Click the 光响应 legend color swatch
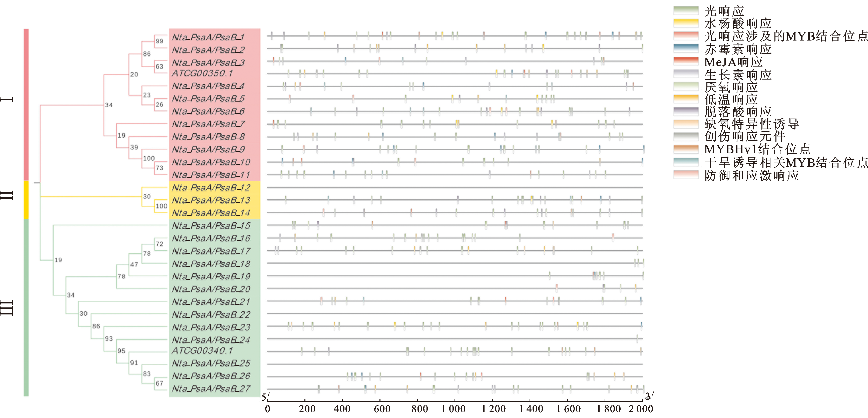The height and width of the screenshot is (418, 868). (686, 11)
